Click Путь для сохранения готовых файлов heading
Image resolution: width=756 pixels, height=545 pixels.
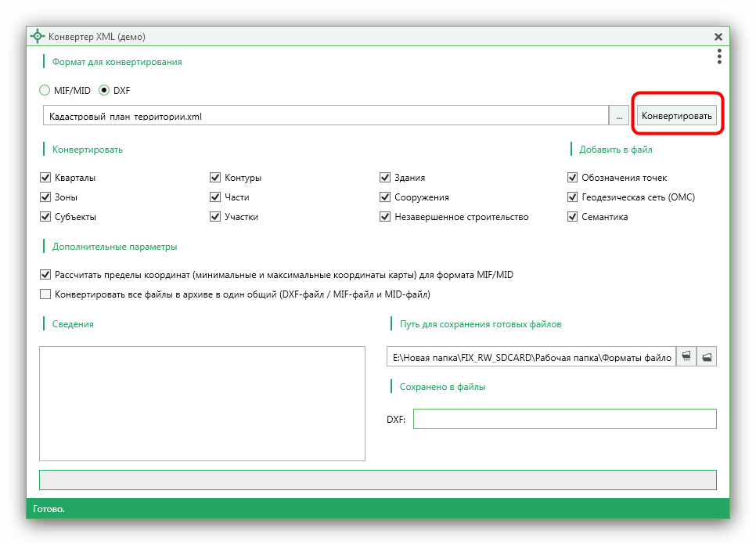coord(481,324)
